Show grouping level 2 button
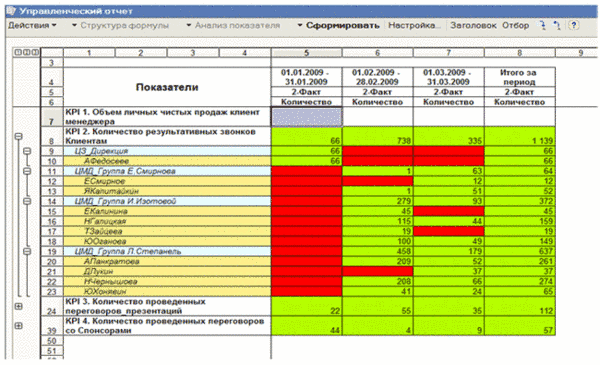The height and width of the screenshot is (365, 600). coord(26,52)
